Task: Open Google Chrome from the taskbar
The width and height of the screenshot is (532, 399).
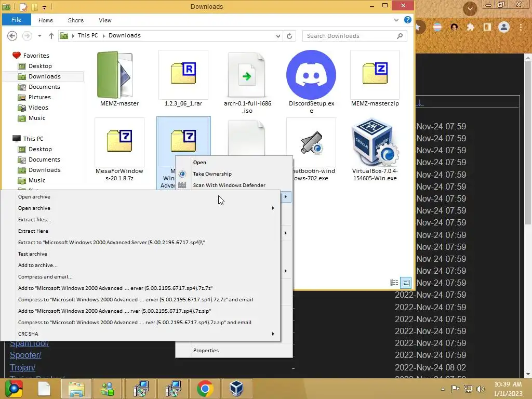Action: click(205, 389)
